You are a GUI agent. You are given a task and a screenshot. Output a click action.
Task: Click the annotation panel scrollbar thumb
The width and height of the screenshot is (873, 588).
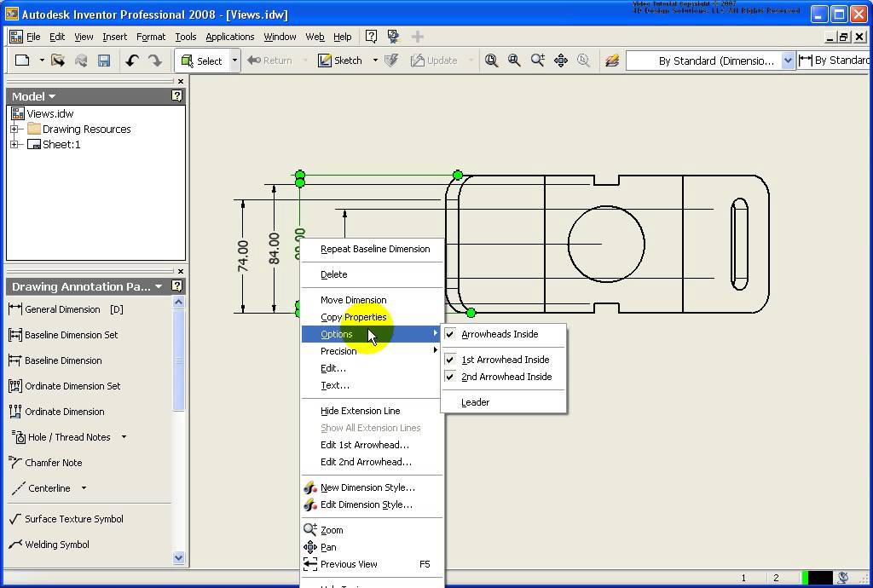click(178, 360)
